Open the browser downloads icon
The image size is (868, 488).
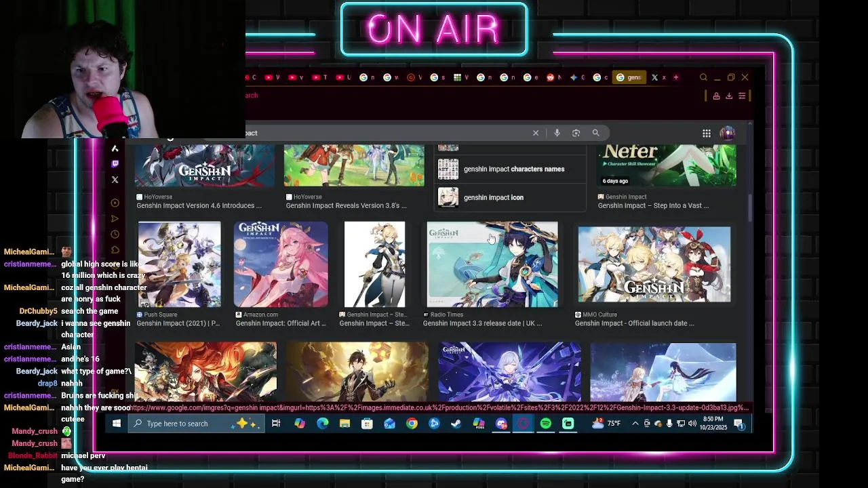729,96
